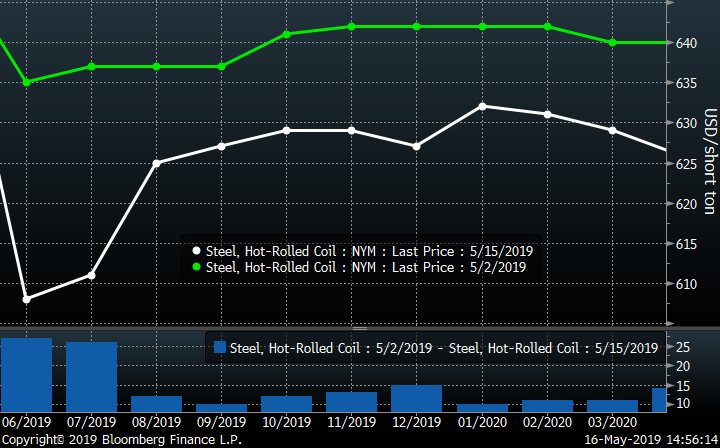Click the blue bar above 12/2019
Image resolution: width=720 pixels, height=448 pixels.
tap(416, 398)
